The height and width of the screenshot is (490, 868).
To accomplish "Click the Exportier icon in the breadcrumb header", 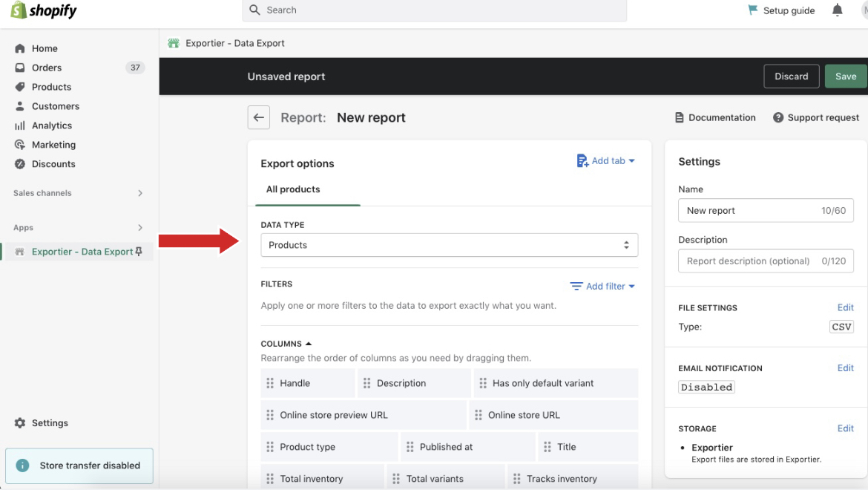I will 174,43.
